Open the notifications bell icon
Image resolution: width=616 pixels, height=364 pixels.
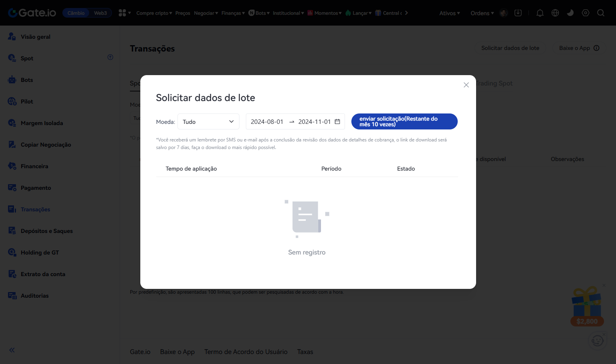[x=540, y=13]
